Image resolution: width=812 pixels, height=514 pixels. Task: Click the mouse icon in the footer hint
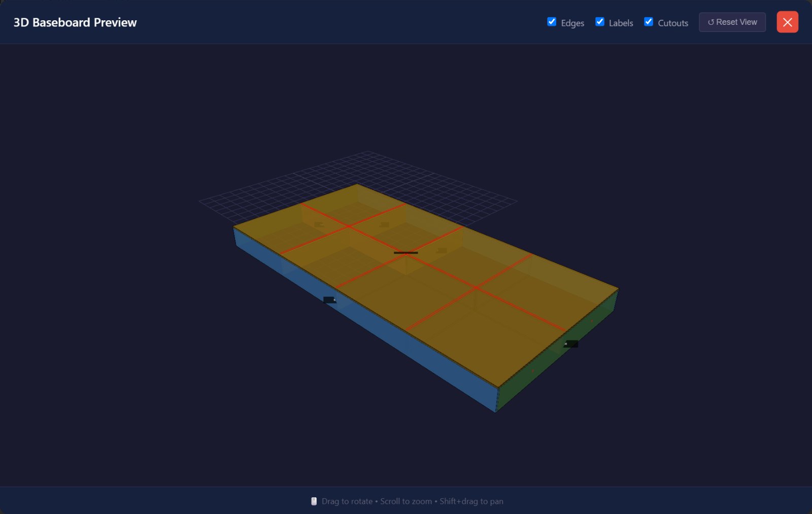point(314,501)
